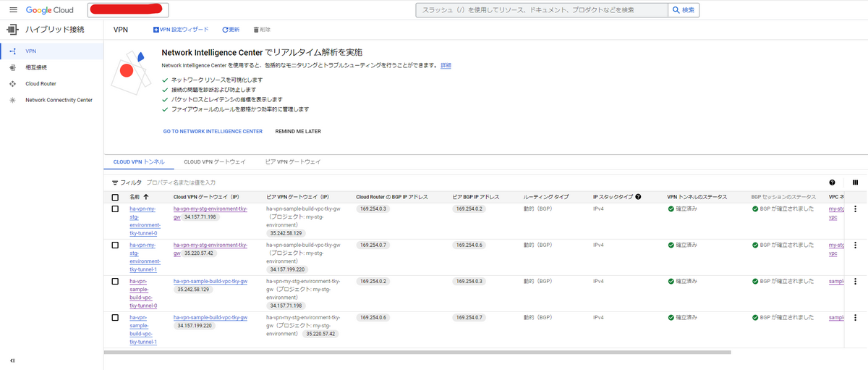Open ha-vpn-sample-build-vpc-tky-gw link above 35.242.58.129
The height and width of the screenshot is (370, 868).
[x=210, y=281]
